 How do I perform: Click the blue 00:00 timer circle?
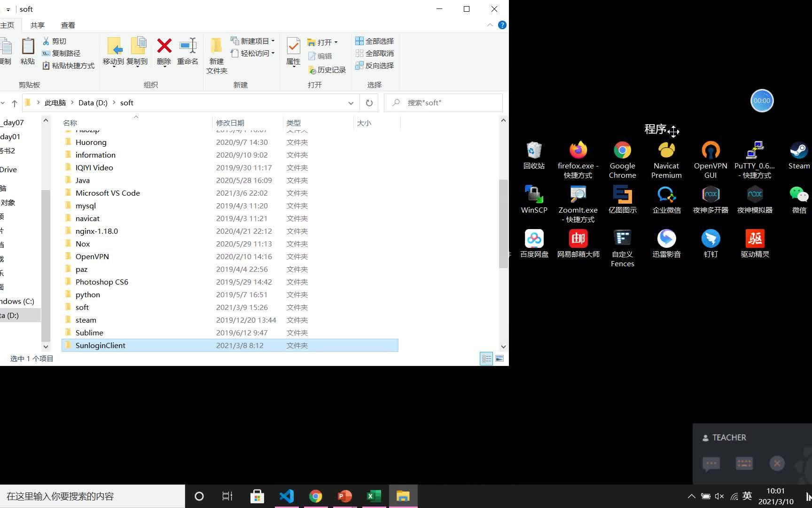762,101
